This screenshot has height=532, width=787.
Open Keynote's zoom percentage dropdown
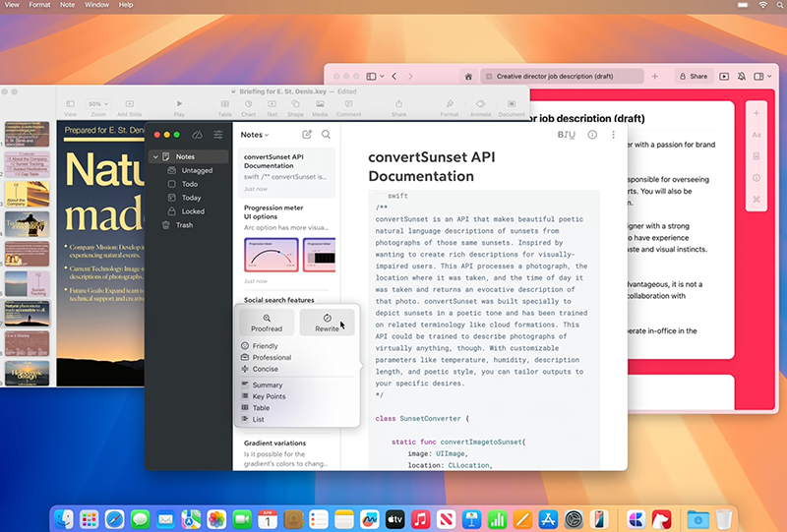click(97, 104)
